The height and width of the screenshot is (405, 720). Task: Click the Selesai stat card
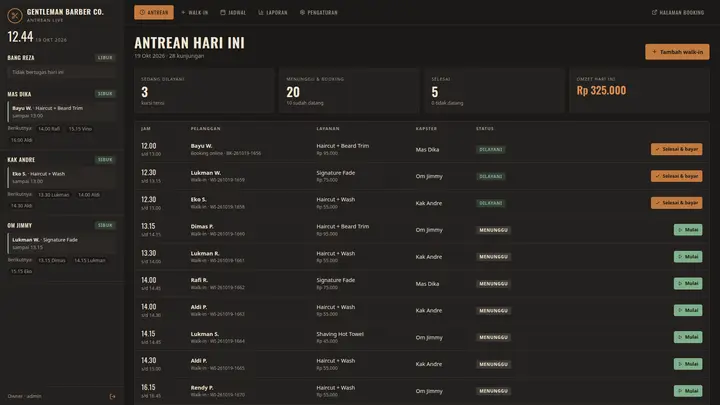point(494,90)
